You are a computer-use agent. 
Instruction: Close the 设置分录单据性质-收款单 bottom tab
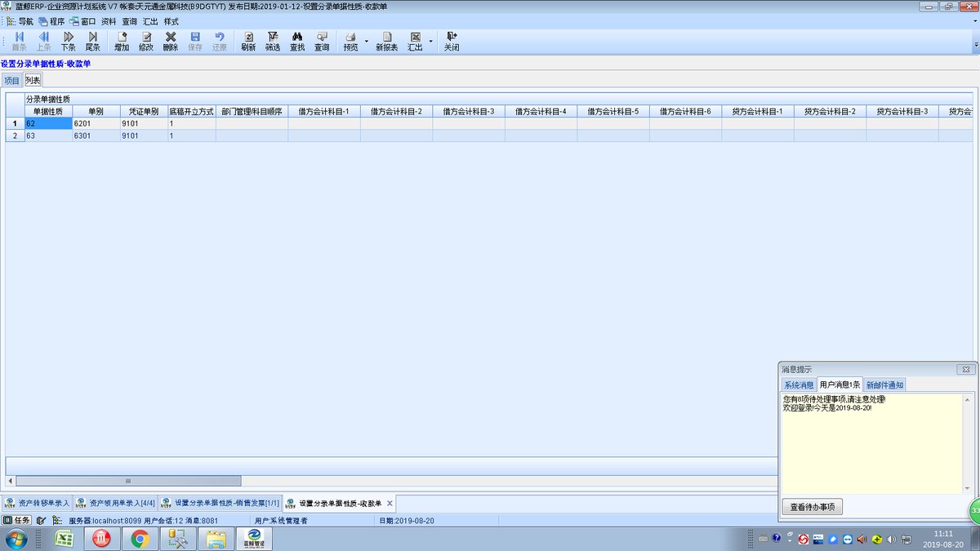point(390,503)
